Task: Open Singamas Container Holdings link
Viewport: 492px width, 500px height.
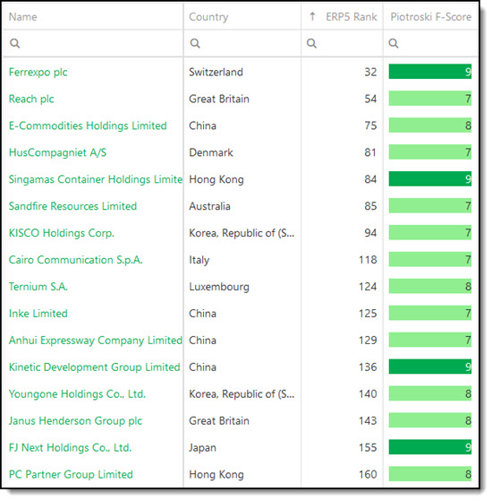Action: pos(96,179)
